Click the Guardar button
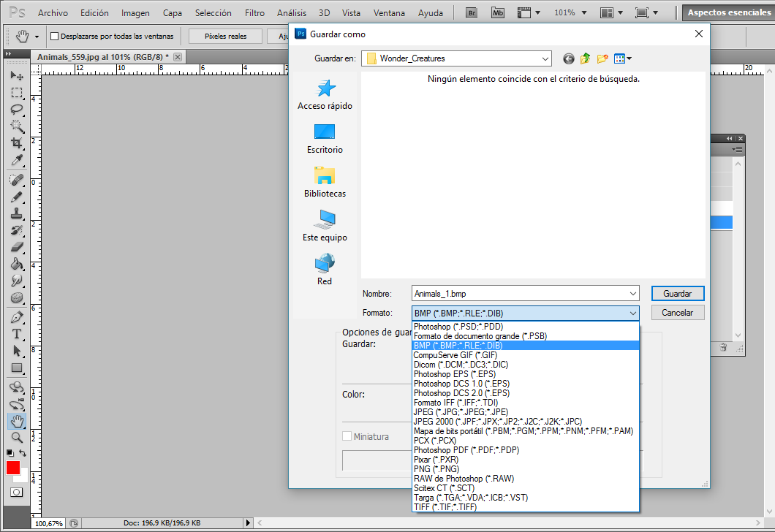 (678, 294)
